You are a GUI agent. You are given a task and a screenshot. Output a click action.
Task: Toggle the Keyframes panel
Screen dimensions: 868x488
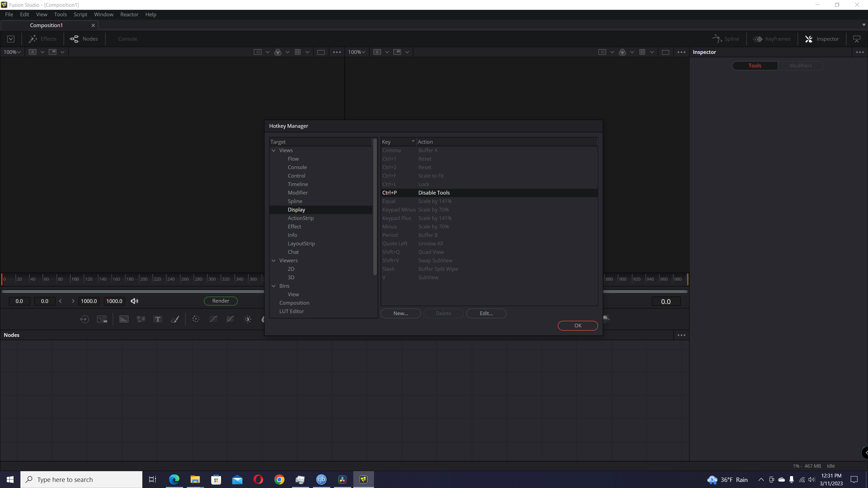coord(772,39)
